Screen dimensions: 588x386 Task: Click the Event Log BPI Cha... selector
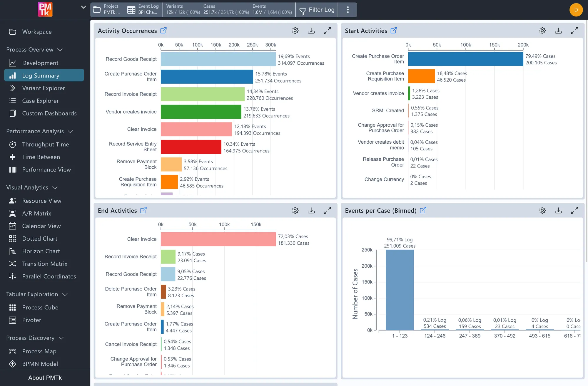(x=143, y=9)
